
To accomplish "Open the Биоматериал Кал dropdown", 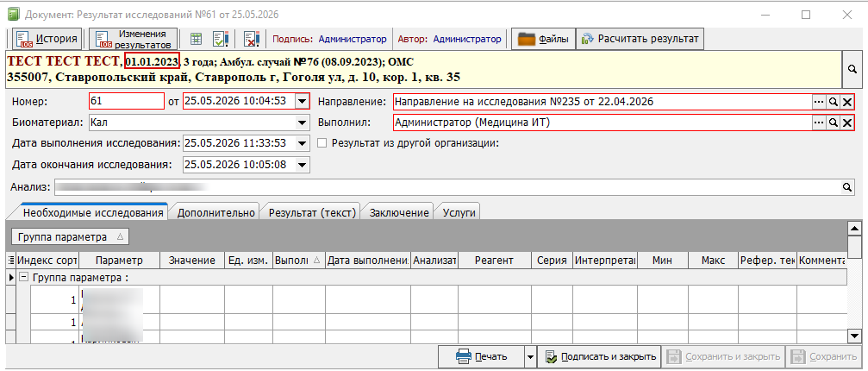I will coord(303,123).
